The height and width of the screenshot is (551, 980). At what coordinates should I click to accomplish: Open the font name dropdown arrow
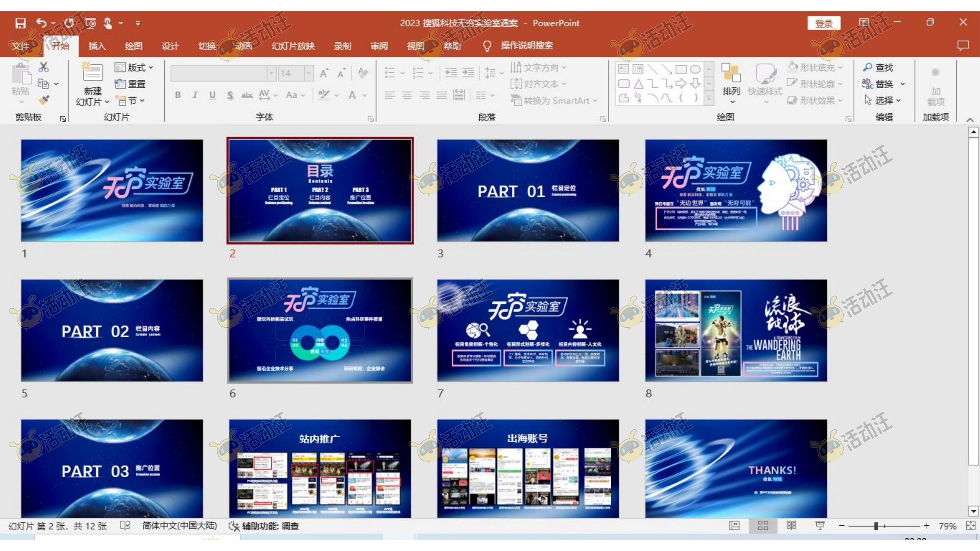271,72
